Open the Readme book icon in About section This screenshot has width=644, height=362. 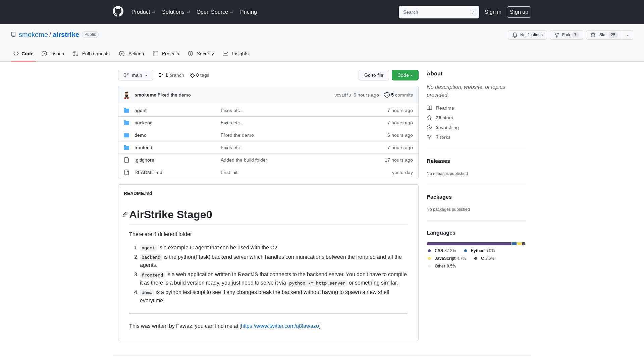[430, 108]
